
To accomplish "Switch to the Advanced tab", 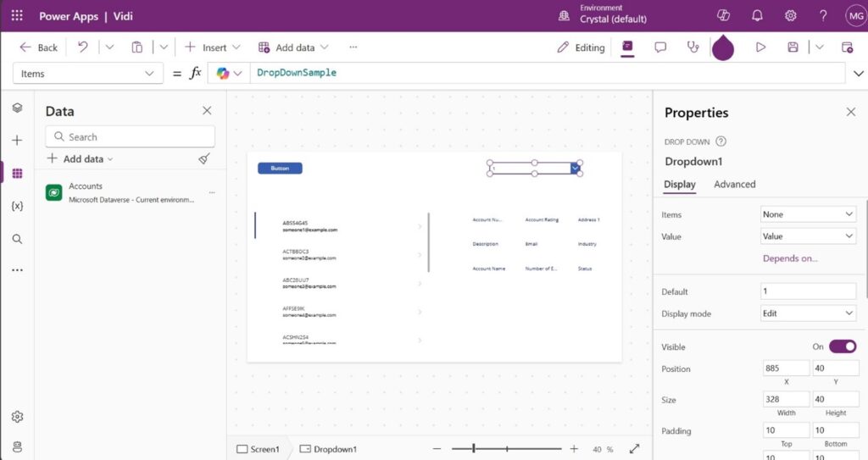I will pos(734,184).
